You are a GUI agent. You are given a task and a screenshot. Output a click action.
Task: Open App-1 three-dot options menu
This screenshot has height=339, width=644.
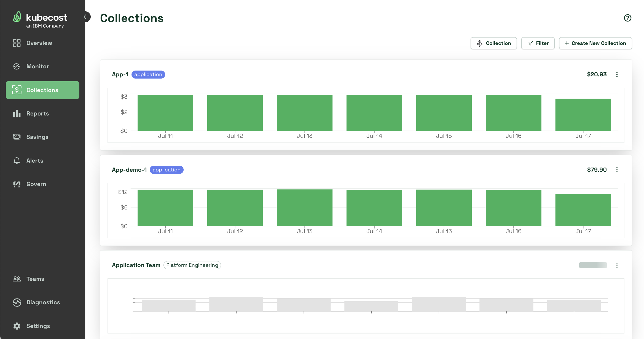[x=617, y=74]
